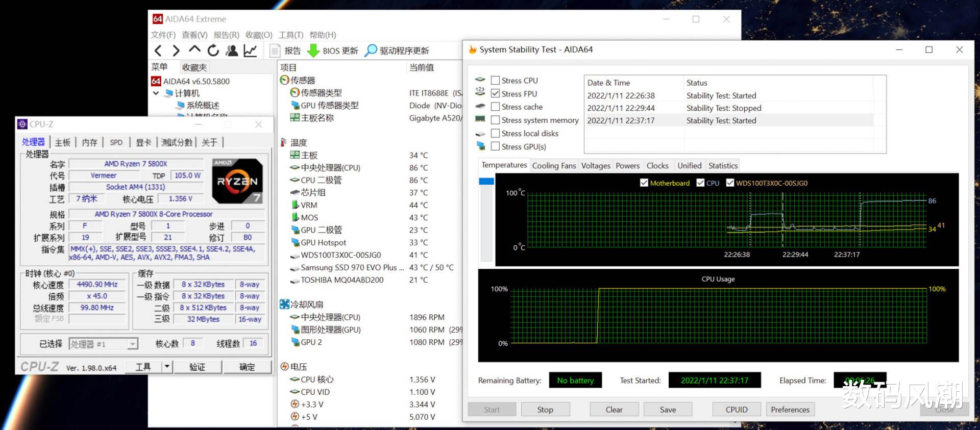Viewport: 980px width, 430px height.
Task: Open the 报告(R) menu
Action: [226, 35]
